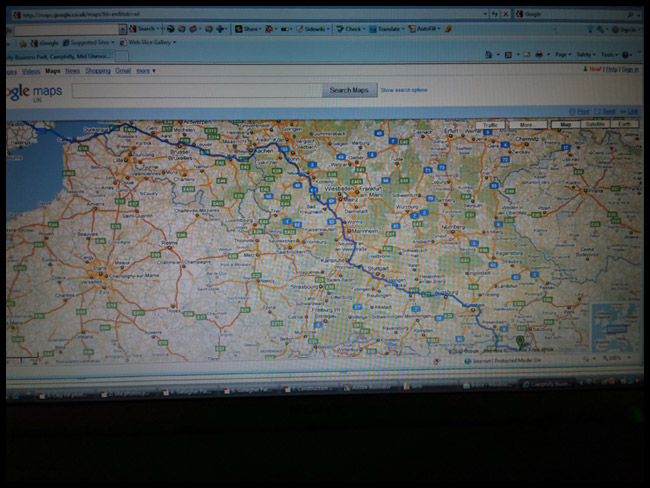Switch to the Satellite view

pyautogui.click(x=595, y=124)
